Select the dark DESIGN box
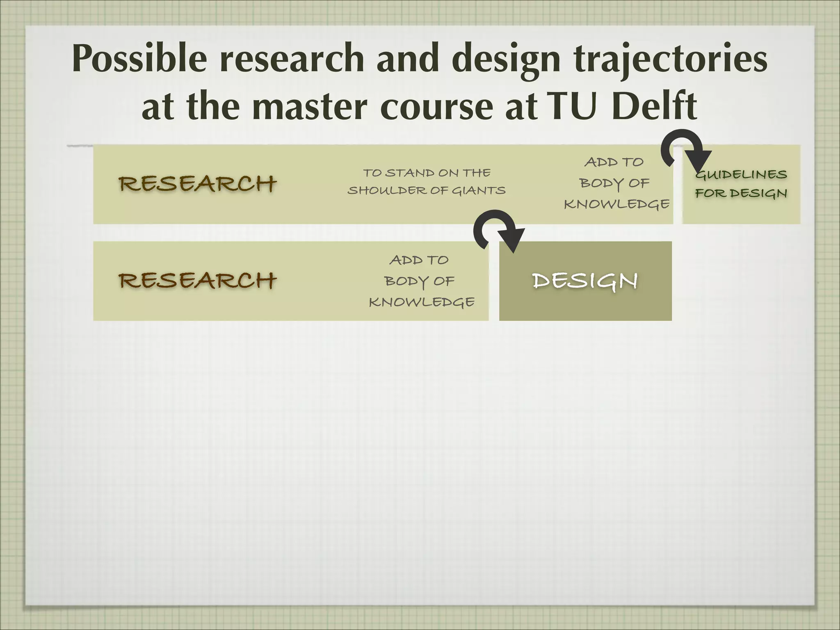Viewport: 840px width, 630px height. tap(585, 281)
